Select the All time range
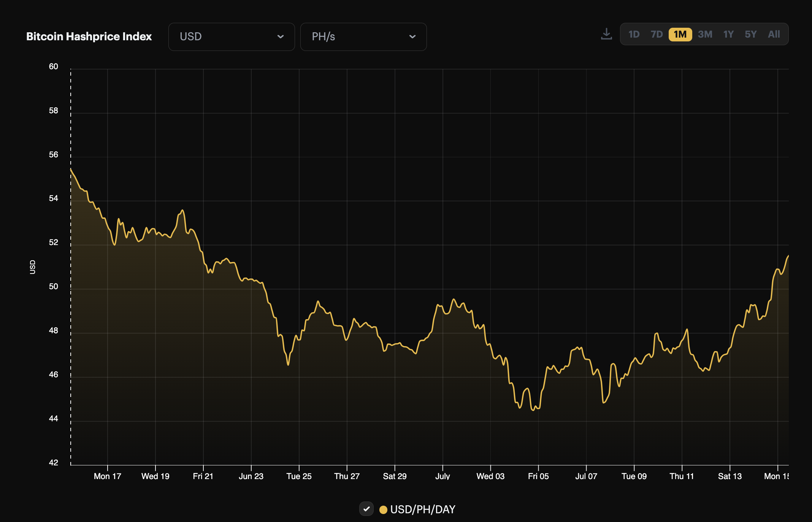 pos(774,35)
